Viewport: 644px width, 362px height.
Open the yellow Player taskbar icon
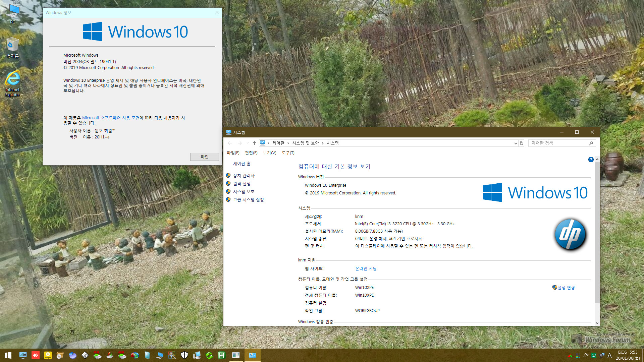[x=48, y=355]
